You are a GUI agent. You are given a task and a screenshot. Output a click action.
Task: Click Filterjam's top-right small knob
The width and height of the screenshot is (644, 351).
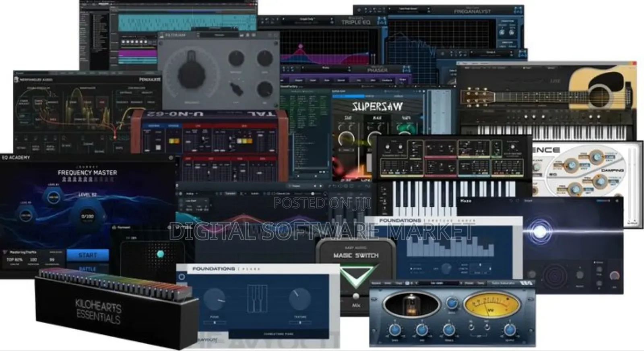pyautogui.click(x=265, y=58)
